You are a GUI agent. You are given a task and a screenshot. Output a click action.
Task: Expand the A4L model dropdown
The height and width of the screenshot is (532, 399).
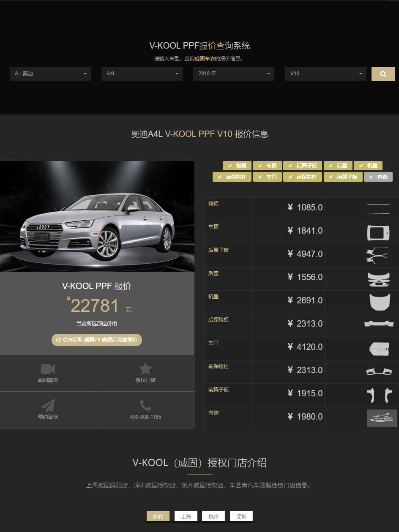(142, 74)
